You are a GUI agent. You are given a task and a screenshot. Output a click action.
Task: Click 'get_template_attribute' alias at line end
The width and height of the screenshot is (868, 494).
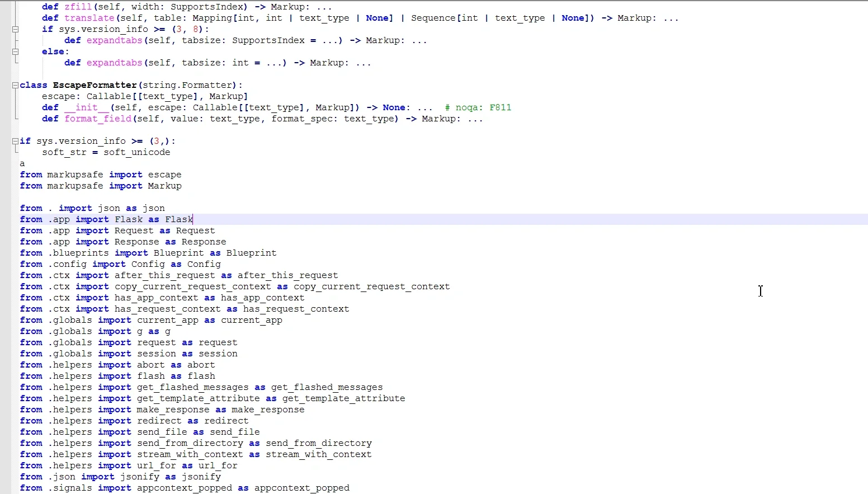click(343, 398)
